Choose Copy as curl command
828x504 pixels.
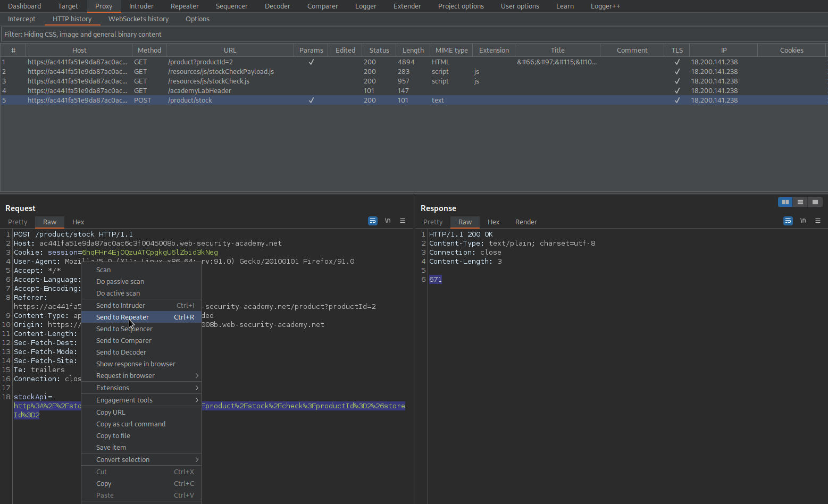(141, 424)
